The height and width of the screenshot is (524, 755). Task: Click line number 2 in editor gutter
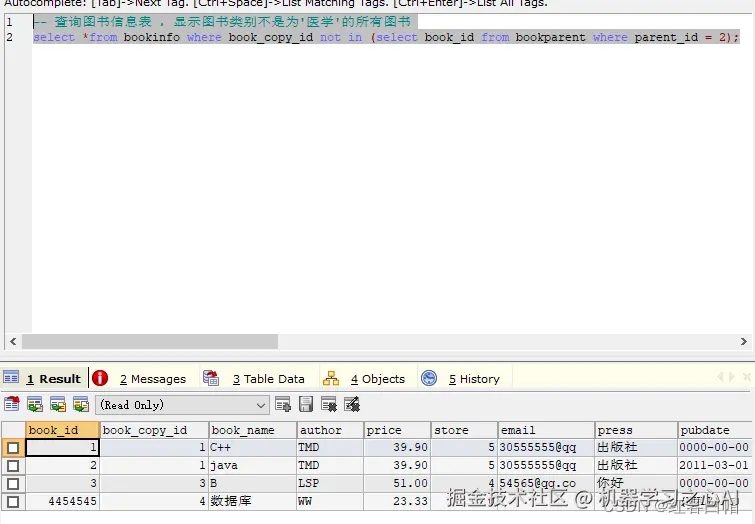click(x=10, y=37)
